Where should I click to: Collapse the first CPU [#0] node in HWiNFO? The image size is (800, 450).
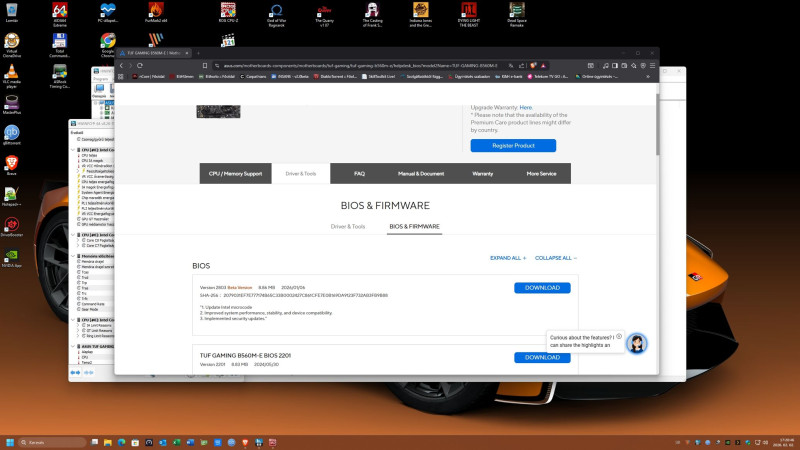73,150
